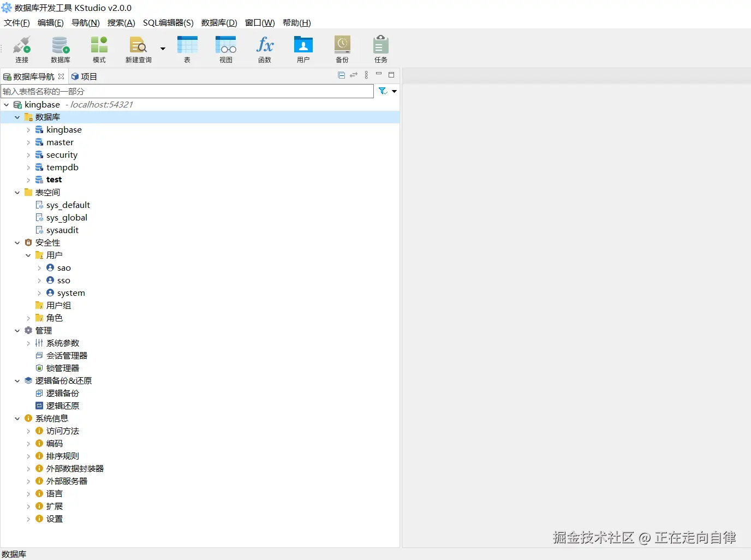Expand the 访问方法 node

[x=28, y=431]
